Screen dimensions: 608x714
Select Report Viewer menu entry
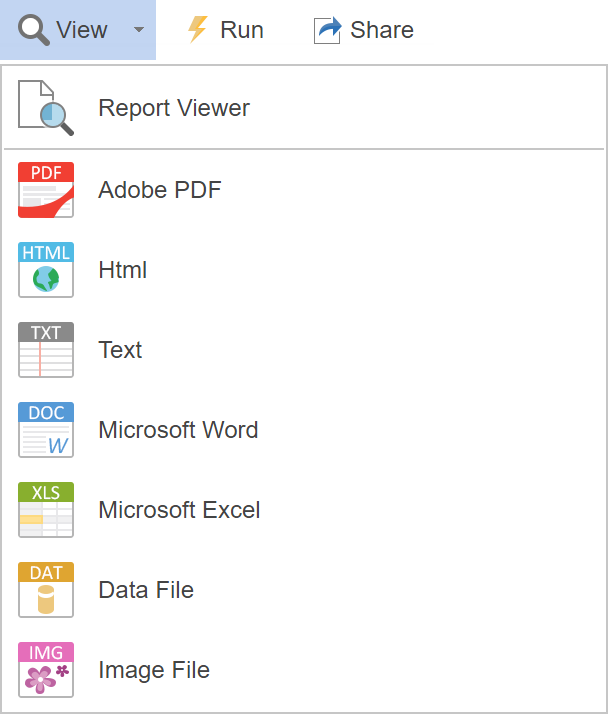pos(174,108)
